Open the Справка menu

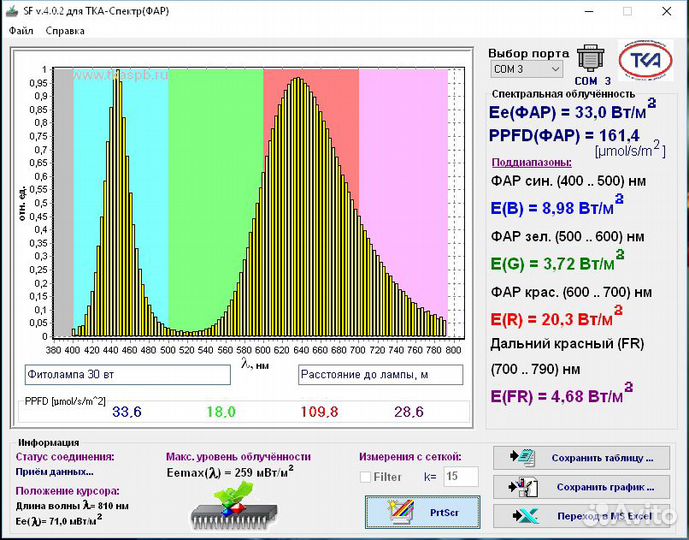[65, 31]
